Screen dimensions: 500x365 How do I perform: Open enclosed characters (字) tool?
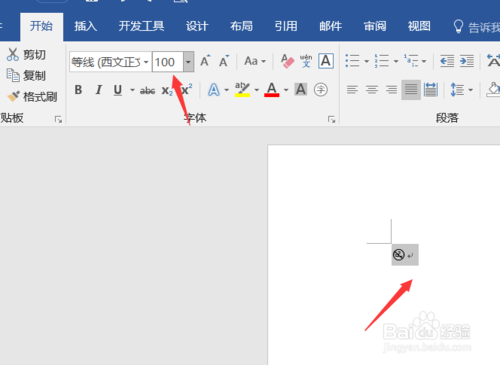click(x=321, y=89)
